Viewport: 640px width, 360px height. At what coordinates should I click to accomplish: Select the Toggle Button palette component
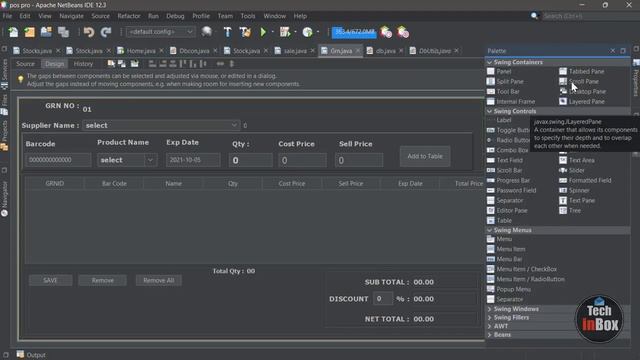509,130
